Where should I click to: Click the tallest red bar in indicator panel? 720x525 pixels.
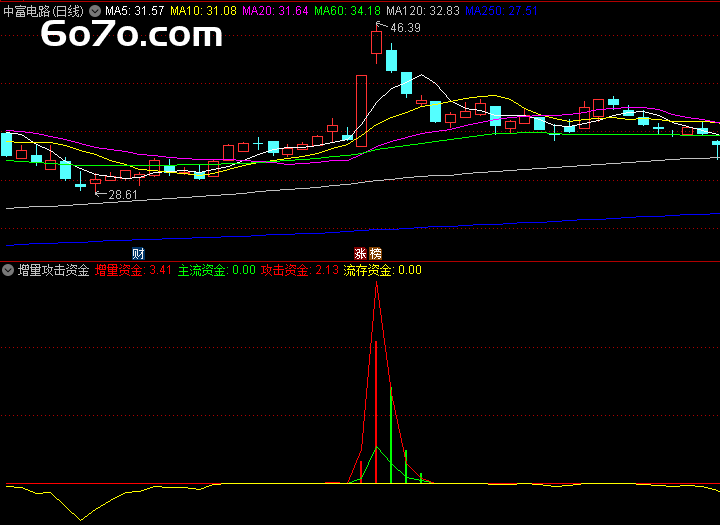click(x=376, y=412)
